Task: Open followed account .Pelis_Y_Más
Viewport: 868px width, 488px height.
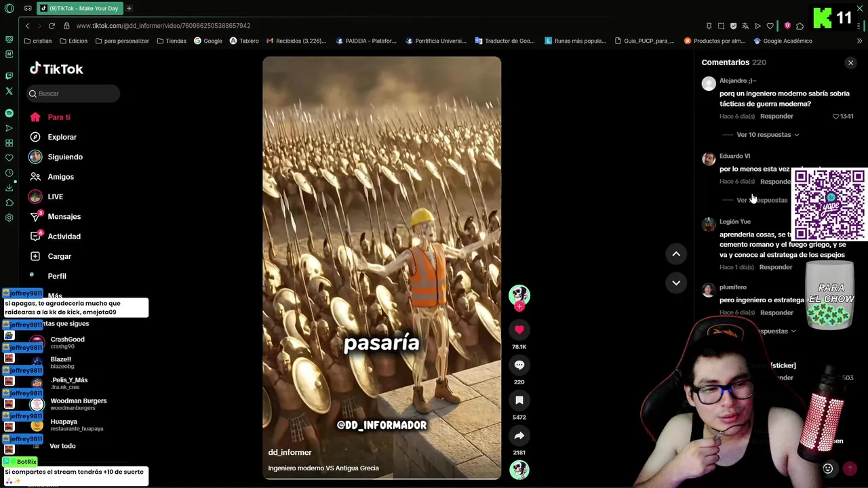Action: pos(69,383)
